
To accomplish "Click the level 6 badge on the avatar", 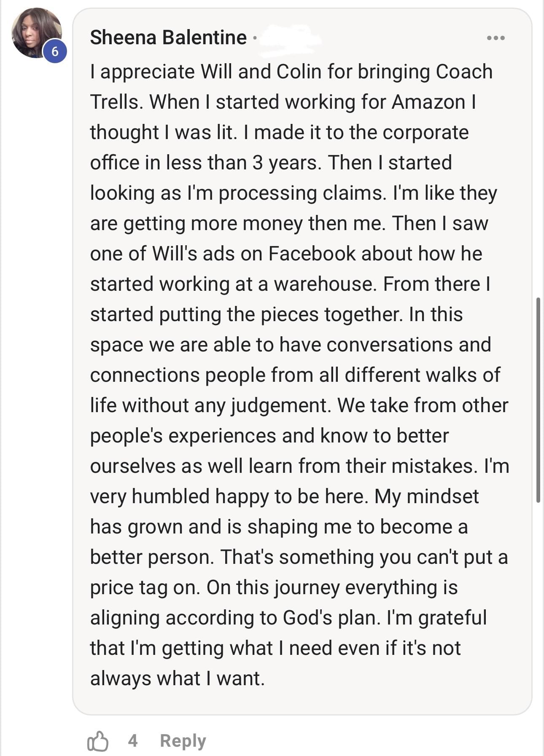I will (x=55, y=52).
